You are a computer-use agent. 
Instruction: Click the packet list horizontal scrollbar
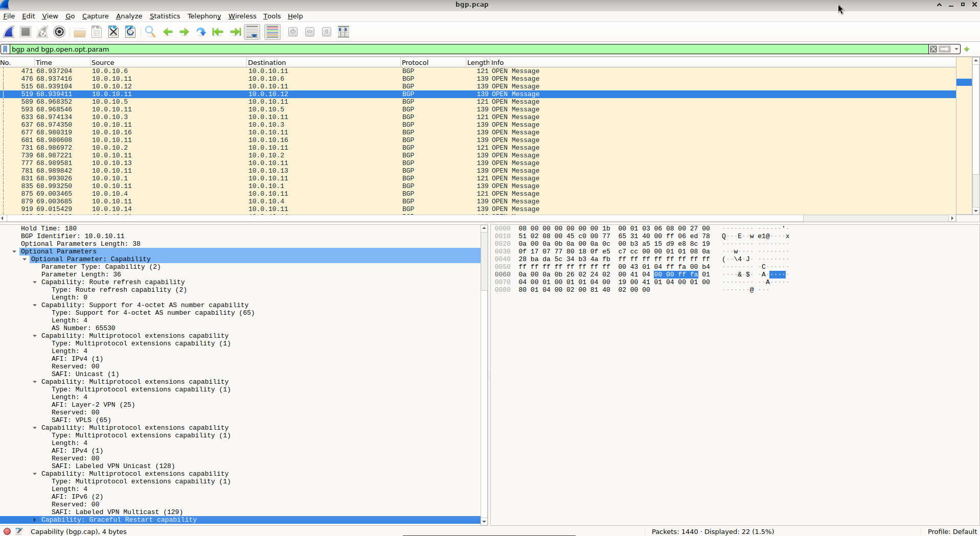click(x=478, y=218)
